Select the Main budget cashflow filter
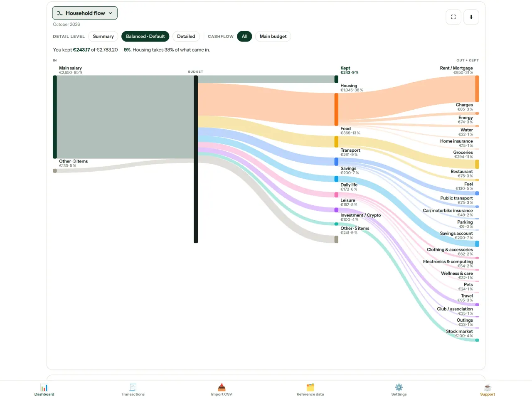This screenshot has height=399, width=532. coord(273,37)
